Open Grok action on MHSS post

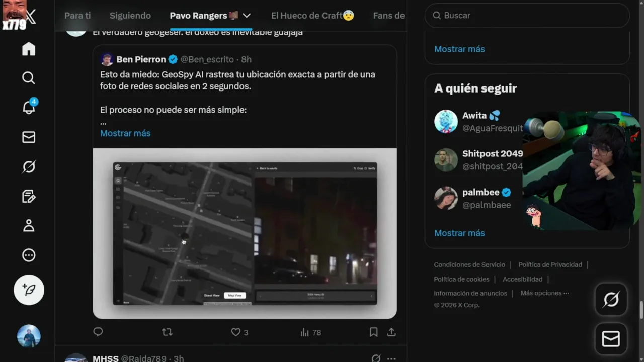pos(376,358)
